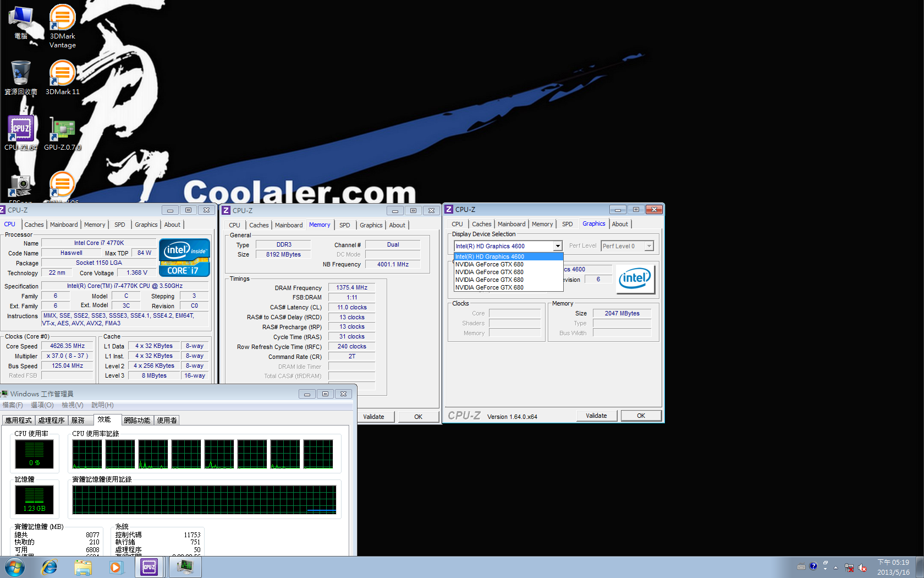924x578 pixels.
Task: Select the Task Manager taskbar button
Action: coord(185,567)
